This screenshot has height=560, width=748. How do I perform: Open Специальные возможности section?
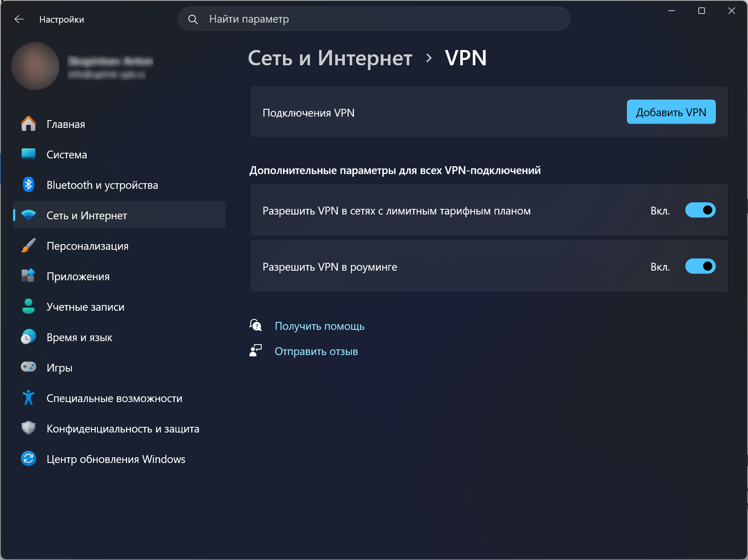click(119, 398)
